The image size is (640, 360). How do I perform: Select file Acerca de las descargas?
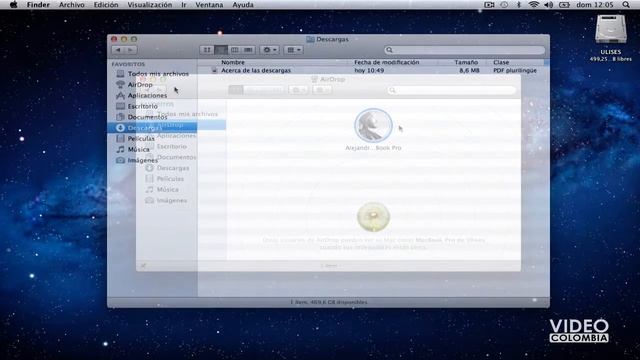pos(256,71)
